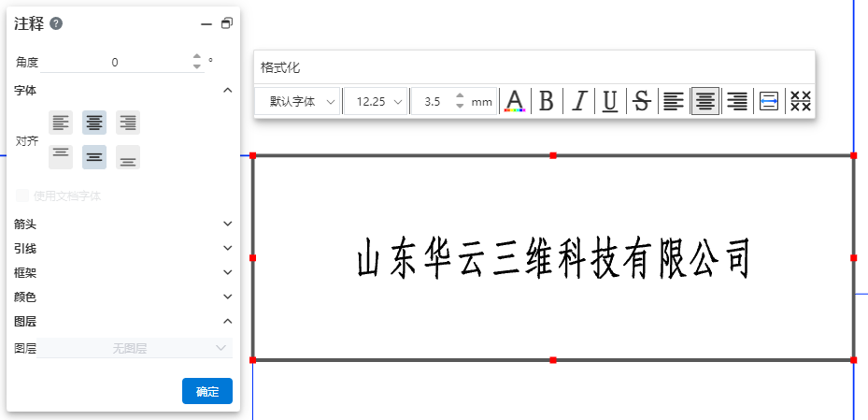Toggle the 使用文档字体 checkbox
This screenshot has height=420, width=868.
coord(22,196)
